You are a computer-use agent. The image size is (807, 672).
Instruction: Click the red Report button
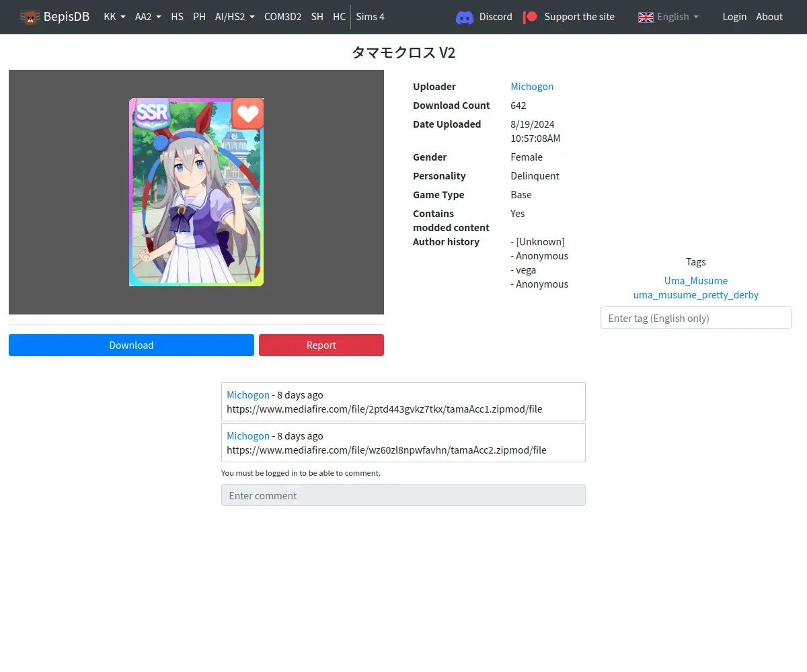click(321, 345)
